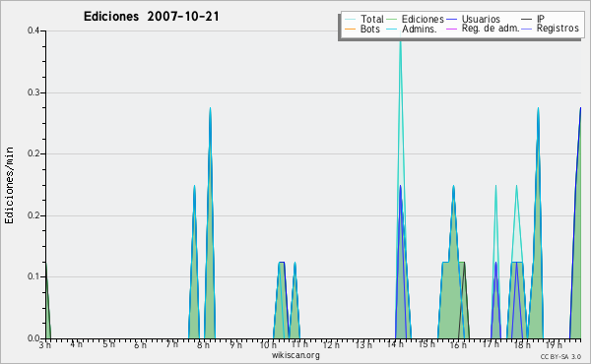
Task: Click the Total legend color line
Action: [350, 20]
